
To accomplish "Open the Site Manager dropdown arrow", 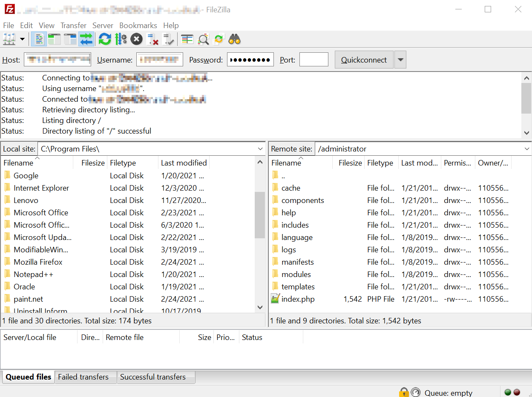I will pyautogui.click(x=22, y=40).
